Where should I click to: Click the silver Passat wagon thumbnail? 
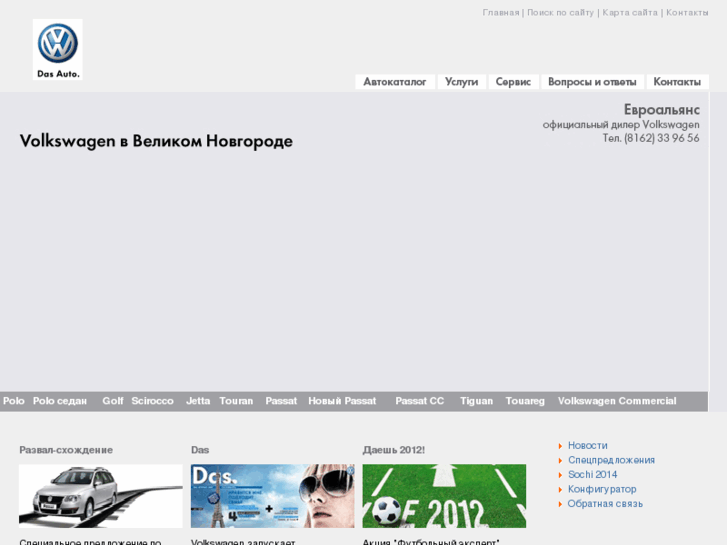click(x=101, y=496)
